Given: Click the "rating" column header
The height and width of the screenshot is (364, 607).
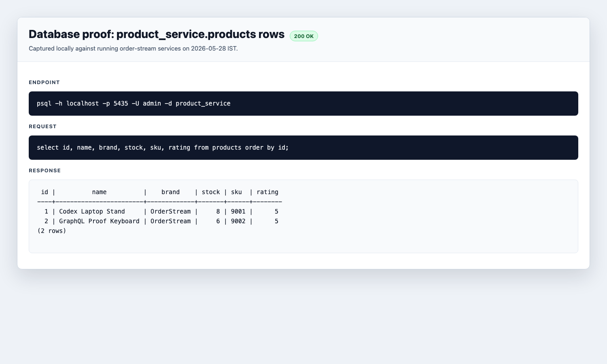Looking at the screenshot, I should 267,192.
